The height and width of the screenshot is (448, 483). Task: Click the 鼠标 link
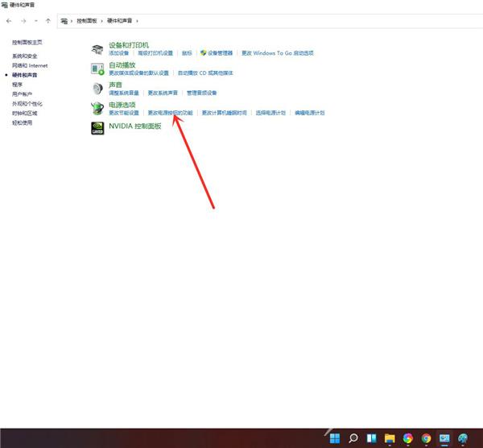coord(187,53)
